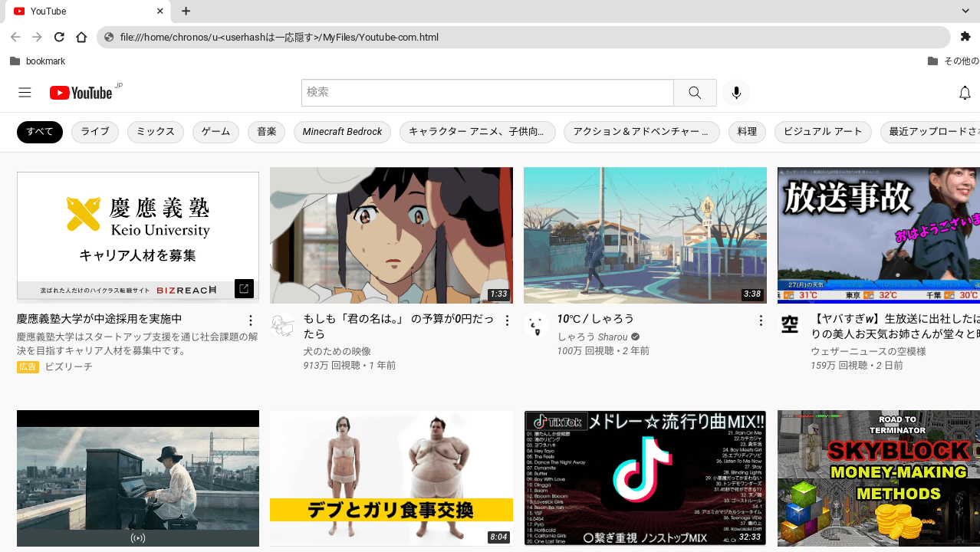This screenshot has height=552, width=980.
Task: Click the verified badge next to Sharou channel
Action: (x=633, y=337)
